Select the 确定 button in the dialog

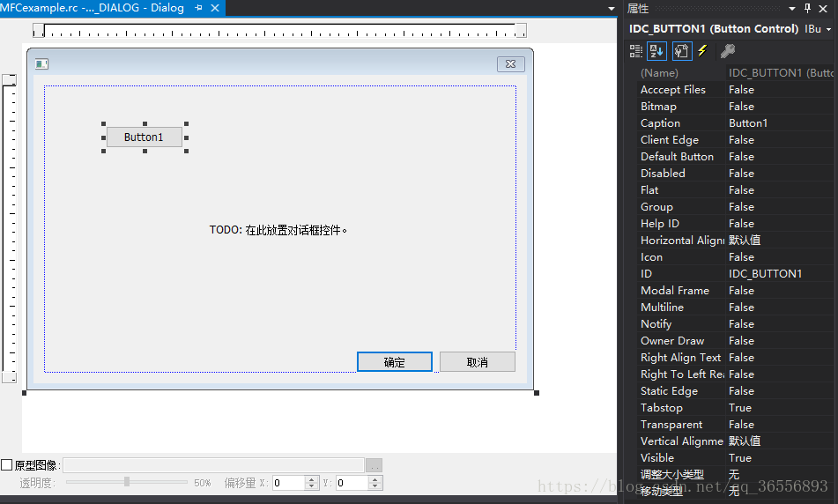pyautogui.click(x=395, y=362)
